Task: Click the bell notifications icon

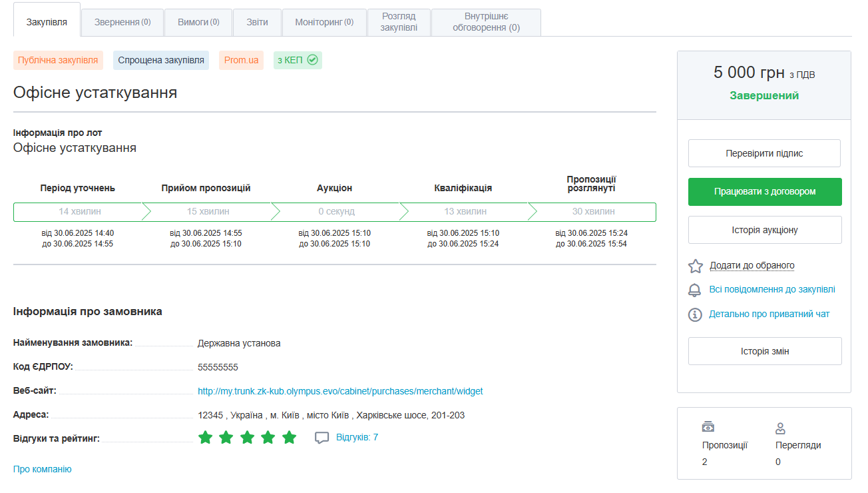Action: click(695, 290)
